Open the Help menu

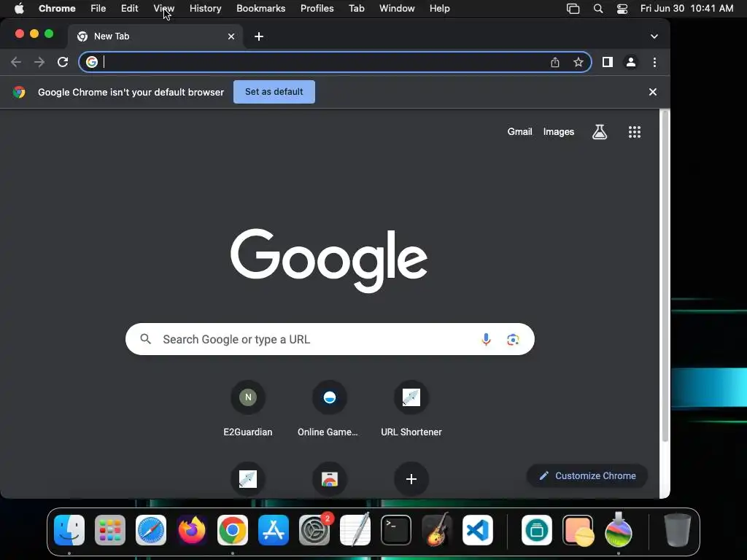pyautogui.click(x=439, y=9)
